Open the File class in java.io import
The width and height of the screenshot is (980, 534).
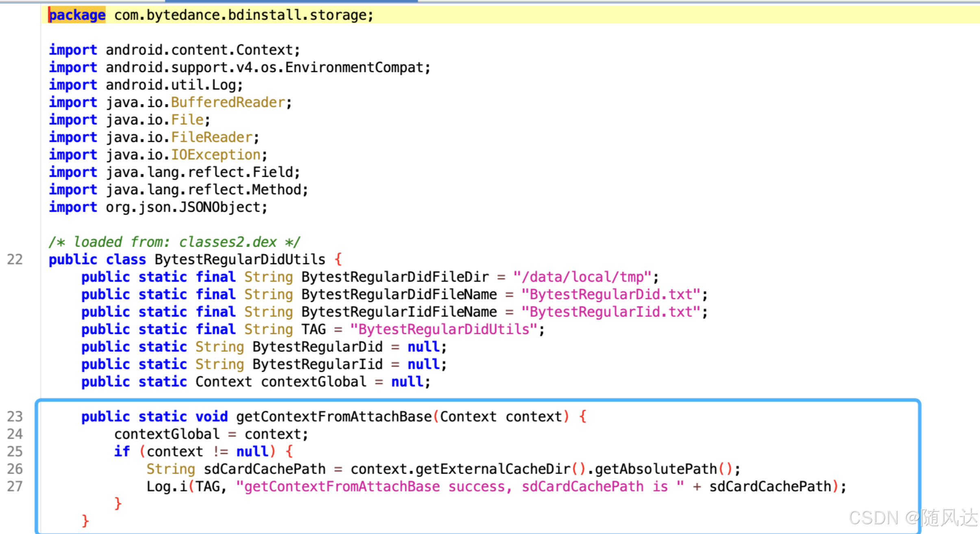pos(187,120)
